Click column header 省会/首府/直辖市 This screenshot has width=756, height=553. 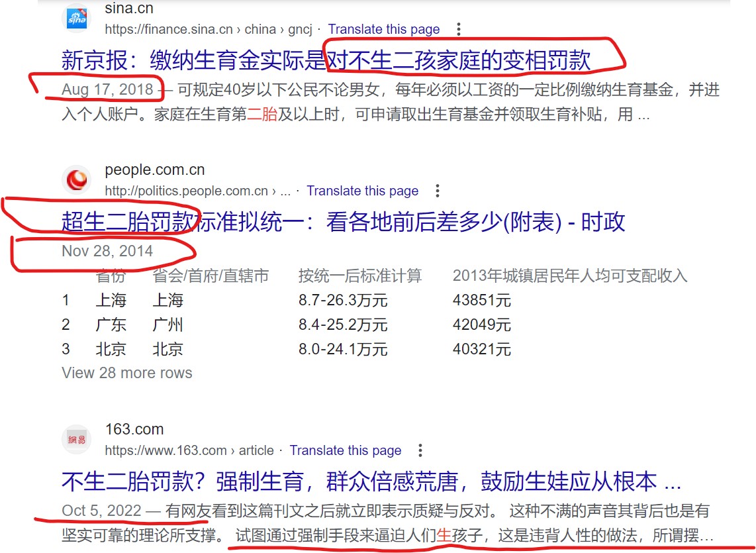[x=211, y=276]
